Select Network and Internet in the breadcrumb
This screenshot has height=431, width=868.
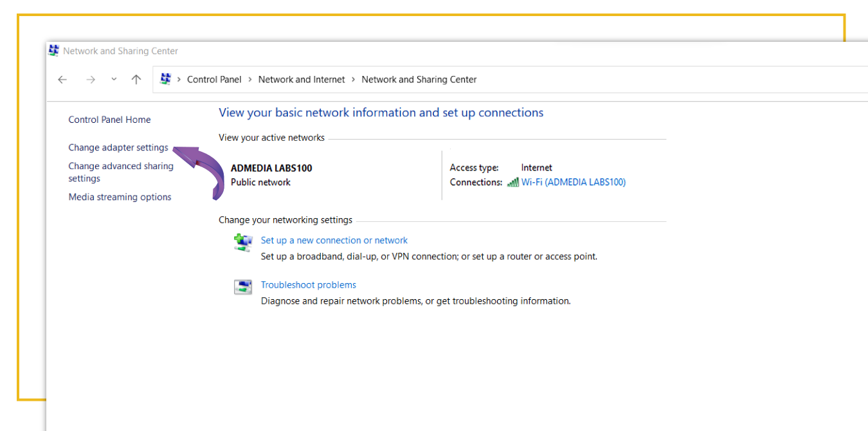[x=302, y=80]
